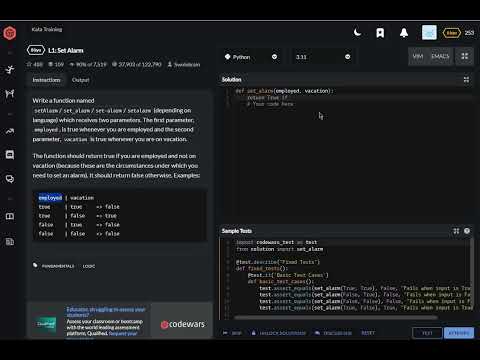Open the user profile avatar

click(x=429, y=33)
